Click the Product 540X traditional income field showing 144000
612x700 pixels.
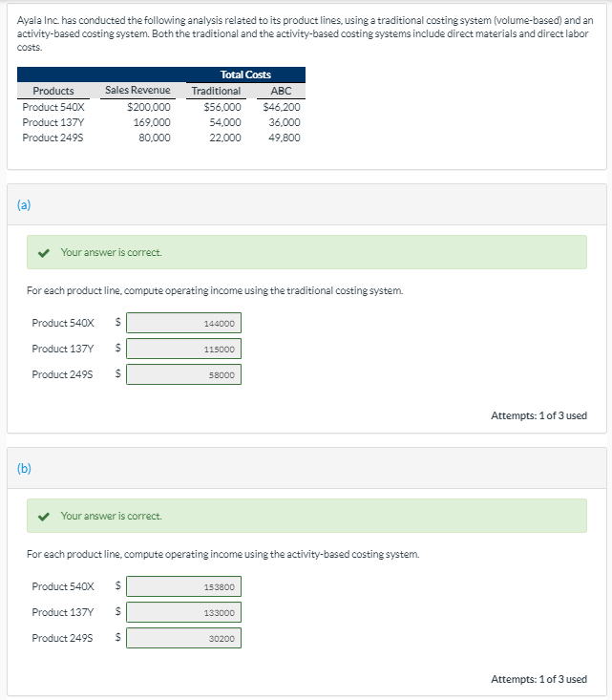coord(183,323)
